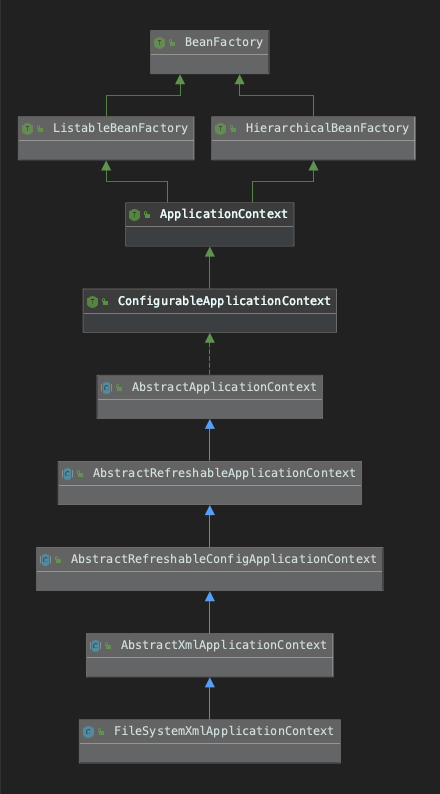The height and width of the screenshot is (794, 440).
Task: Click the ListableBeanFactory interface type icon
Action: pyautogui.click(x=27, y=129)
